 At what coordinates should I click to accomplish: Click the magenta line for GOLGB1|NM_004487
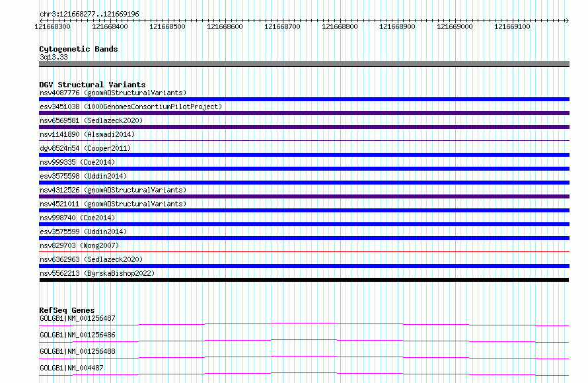pyautogui.click(x=304, y=374)
